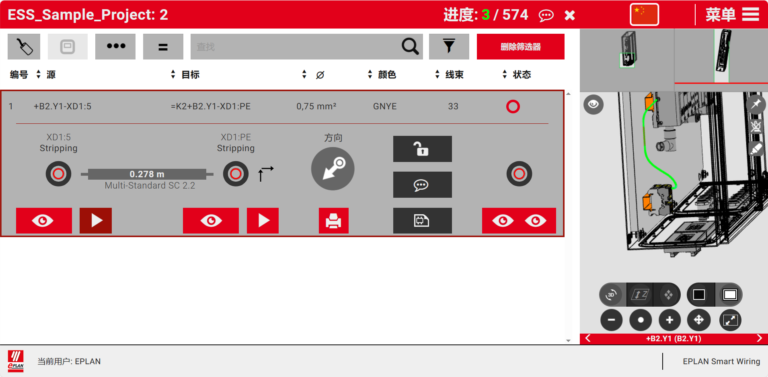
Task: Sort by the 线束 column arrows
Action: [437, 74]
